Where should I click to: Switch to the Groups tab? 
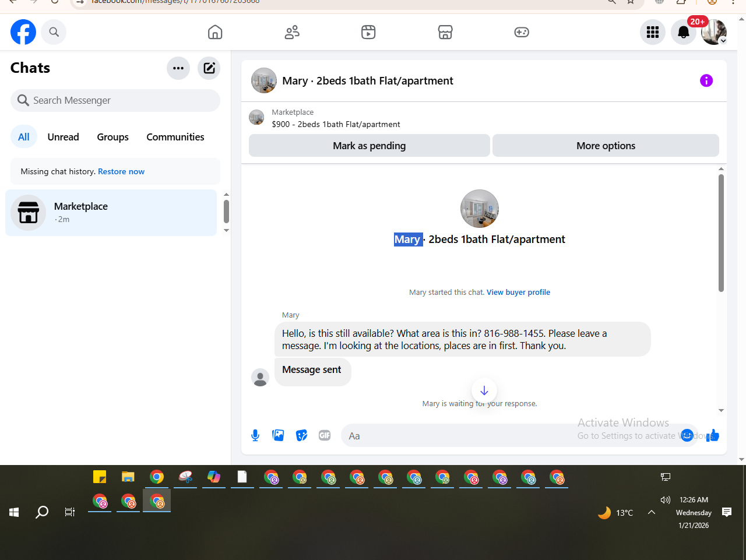tap(112, 137)
